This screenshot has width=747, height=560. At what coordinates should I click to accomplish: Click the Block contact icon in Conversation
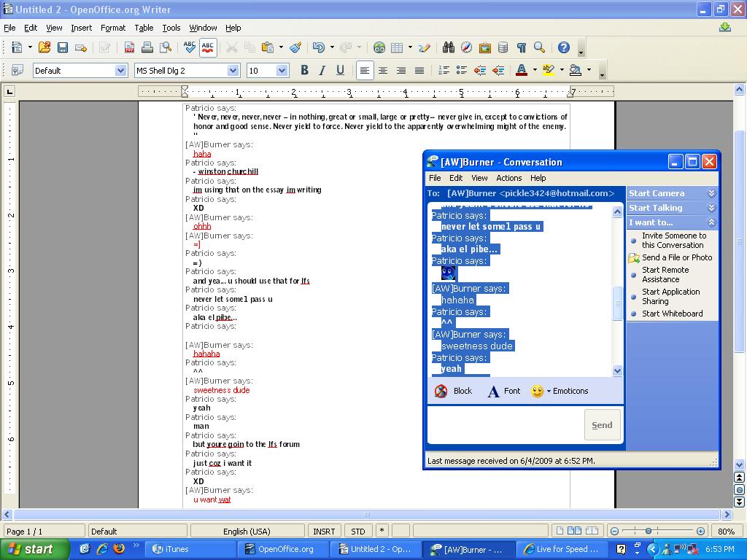[452, 391]
